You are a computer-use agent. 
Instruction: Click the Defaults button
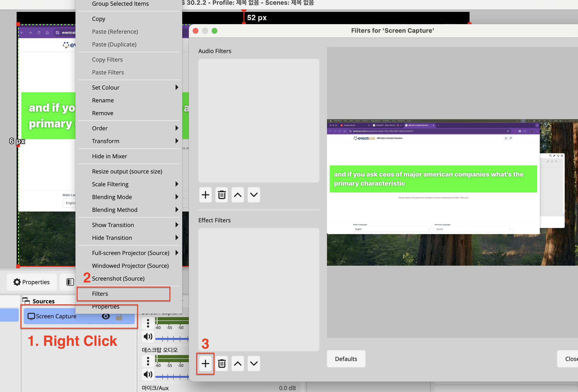[x=346, y=359]
